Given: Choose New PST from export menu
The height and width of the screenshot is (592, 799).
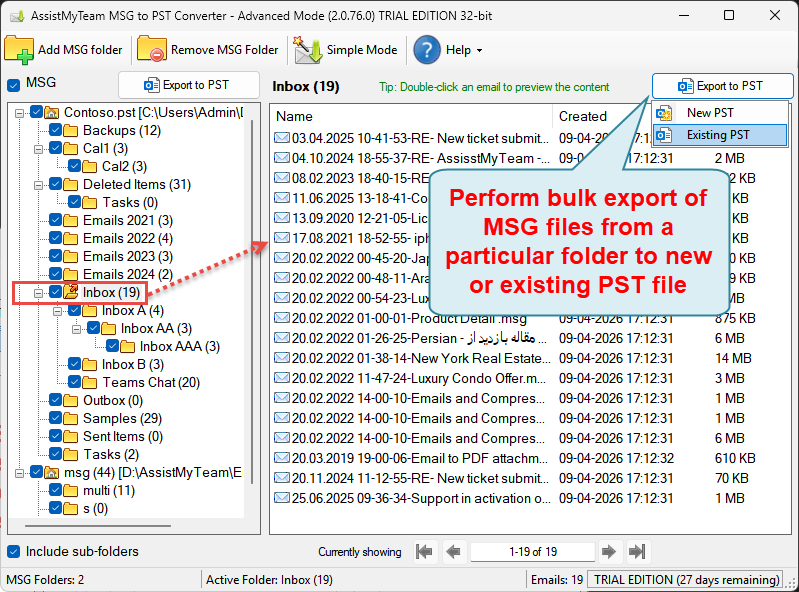Looking at the screenshot, I should coord(720,113).
